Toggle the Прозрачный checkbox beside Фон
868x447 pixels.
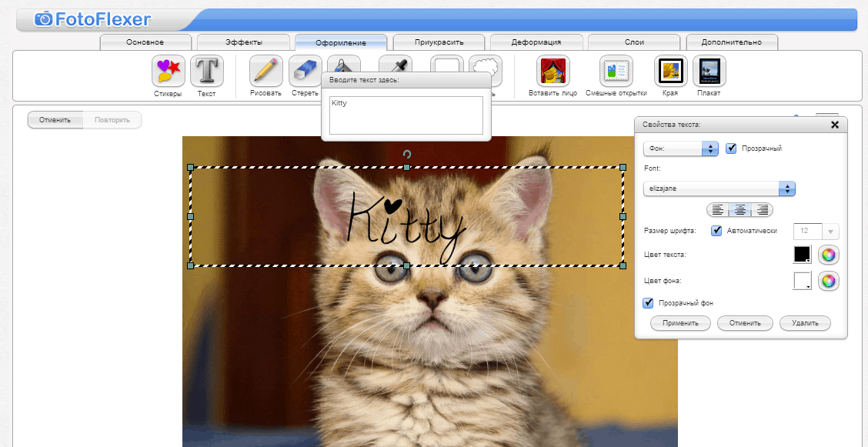click(731, 148)
